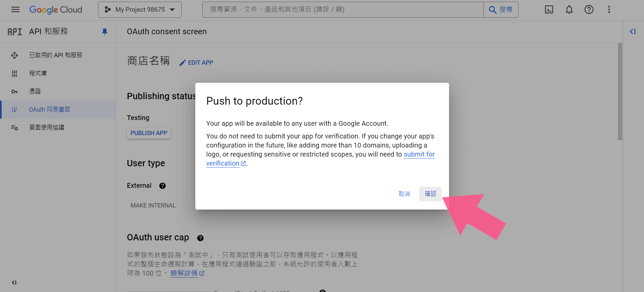Activate the Cloud Shell icon

(549, 10)
